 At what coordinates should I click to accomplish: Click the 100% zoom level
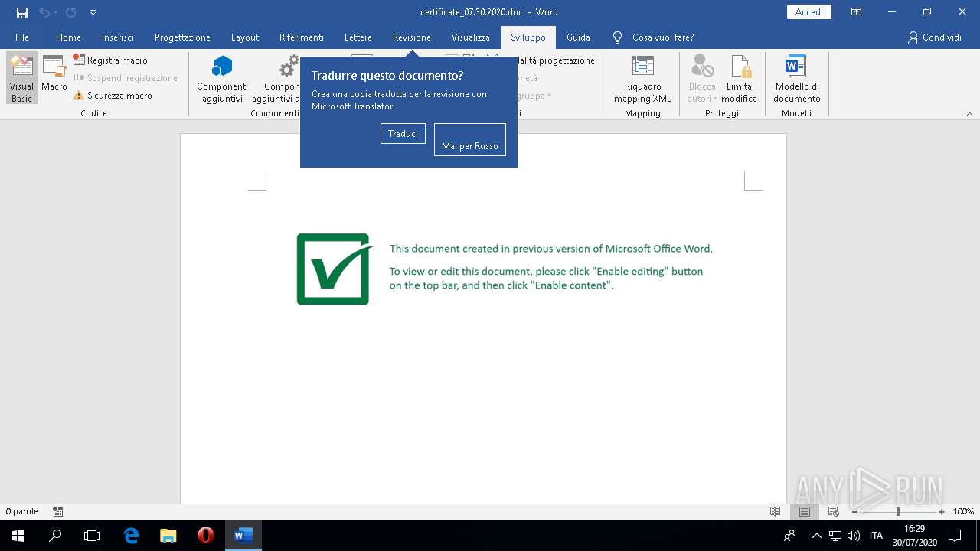pos(963,511)
